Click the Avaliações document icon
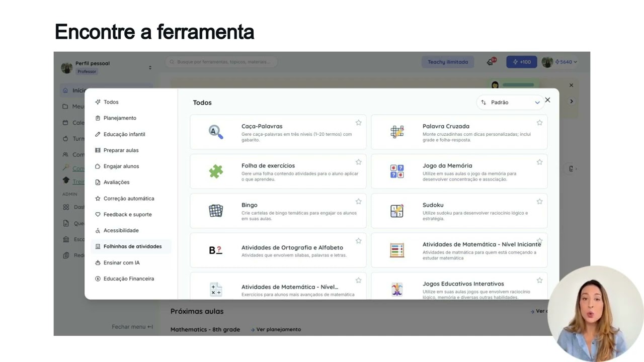This screenshot has height=362, width=644. click(98, 183)
